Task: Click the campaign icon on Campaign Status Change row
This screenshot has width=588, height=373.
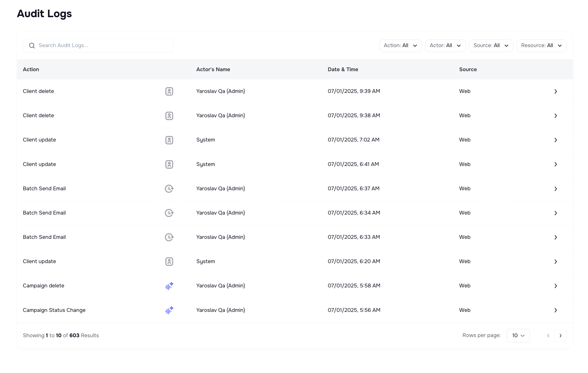Action: (169, 310)
